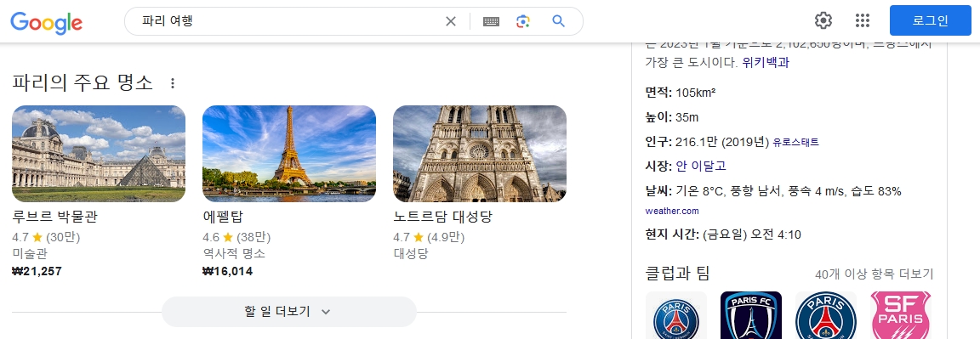Select 노트르담 대성당 title
980x339 pixels.
click(x=443, y=218)
